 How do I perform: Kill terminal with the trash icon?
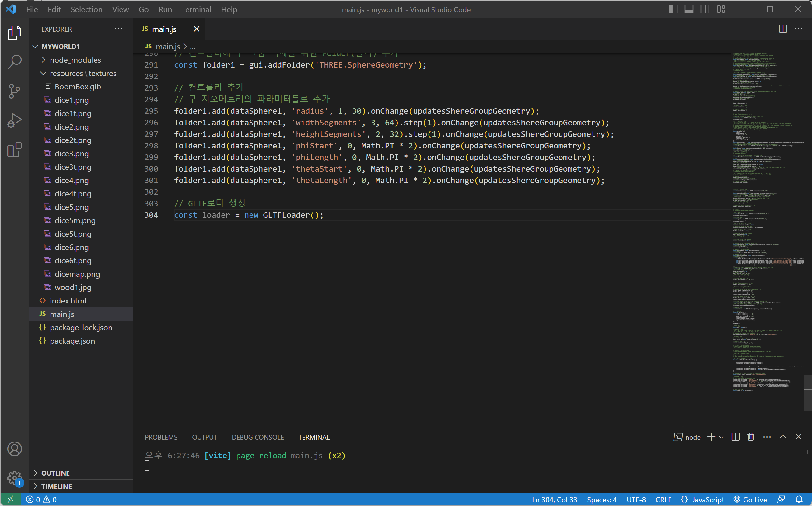751,437
